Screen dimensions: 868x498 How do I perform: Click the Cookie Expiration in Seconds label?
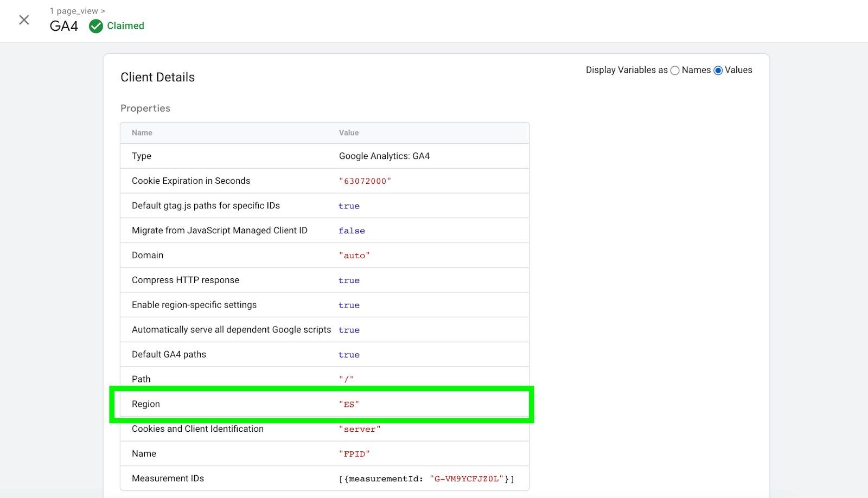pyautogui.click(x=191, y=181)
